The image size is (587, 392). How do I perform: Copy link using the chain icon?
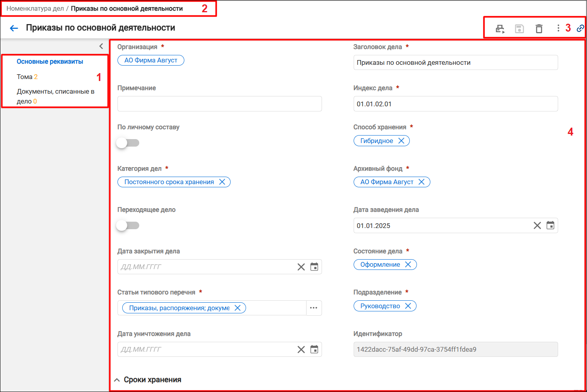(x=580, y=28)
